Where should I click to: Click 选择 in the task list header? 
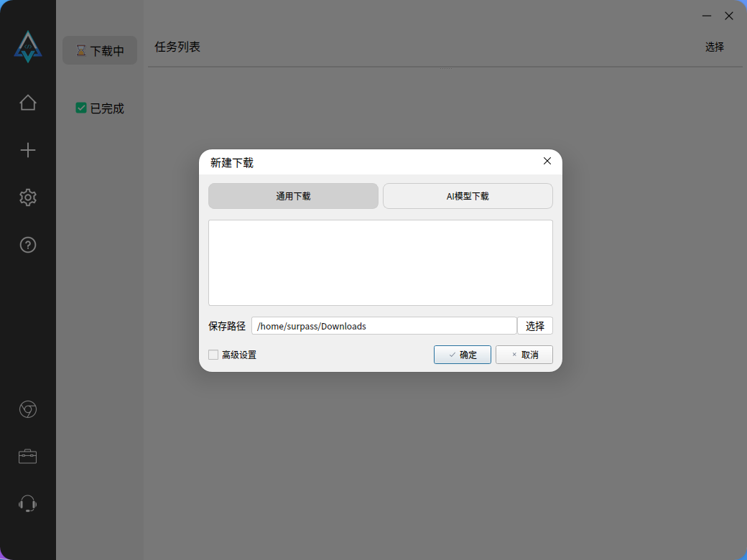coord(714,47)
